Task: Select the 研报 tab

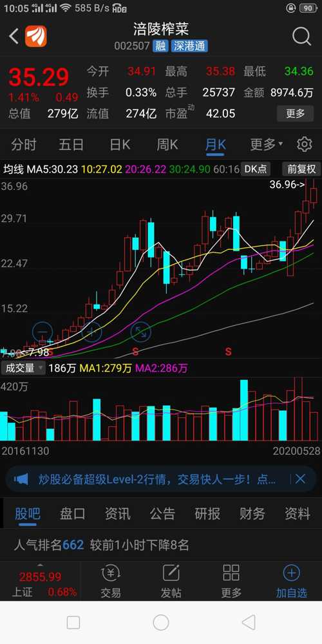Action: [207, 514]
